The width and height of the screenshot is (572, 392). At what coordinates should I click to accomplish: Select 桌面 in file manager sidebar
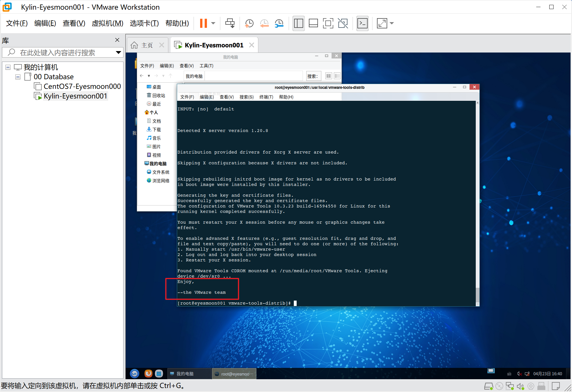click(x=154, y=87)
